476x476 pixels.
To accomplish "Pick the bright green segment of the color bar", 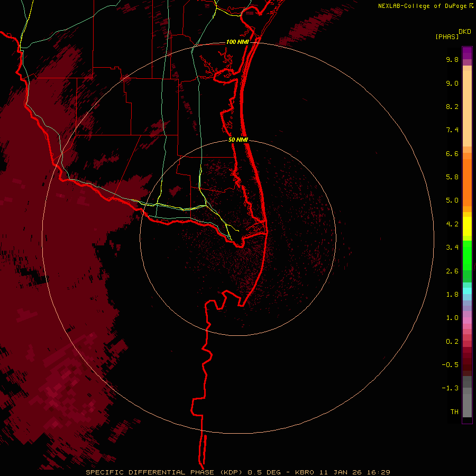I will [x=467, y=255].
